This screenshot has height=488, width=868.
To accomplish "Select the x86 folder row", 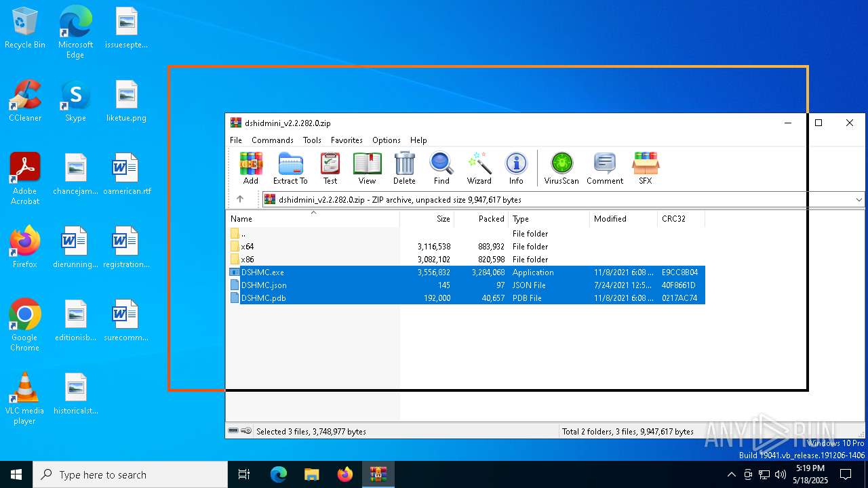I will pos(465,260).
